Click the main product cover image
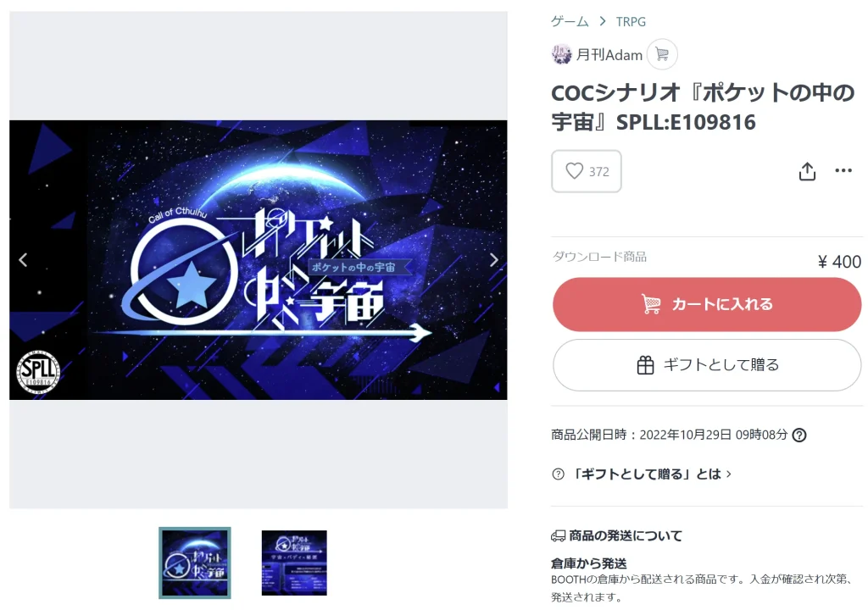Viewport: 868px width, 610px height. click(x=258, y=259)
